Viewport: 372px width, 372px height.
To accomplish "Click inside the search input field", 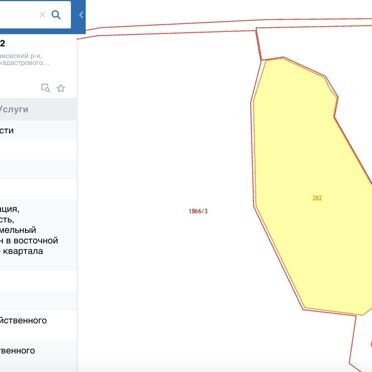I will tap(18, 15).
